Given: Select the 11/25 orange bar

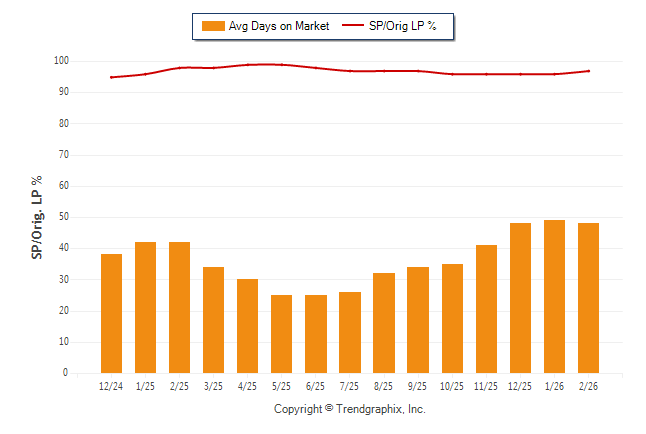Looking at the screenshot, I should pos(486,309).
